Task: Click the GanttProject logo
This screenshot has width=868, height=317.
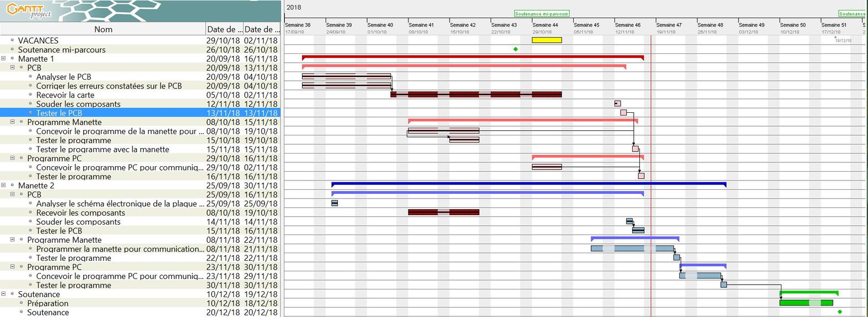Action: [29, 10]
